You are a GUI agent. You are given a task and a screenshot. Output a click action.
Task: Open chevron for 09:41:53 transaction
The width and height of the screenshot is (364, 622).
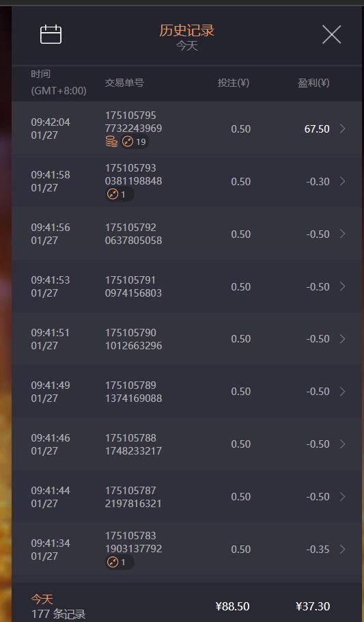click(x=343, y=286)
